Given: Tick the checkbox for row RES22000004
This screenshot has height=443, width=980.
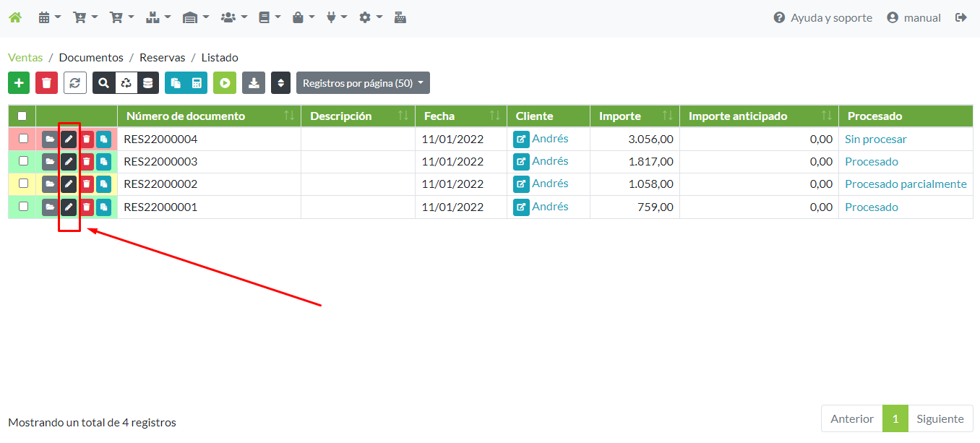Looking at the screenshot, I should 23,139.
